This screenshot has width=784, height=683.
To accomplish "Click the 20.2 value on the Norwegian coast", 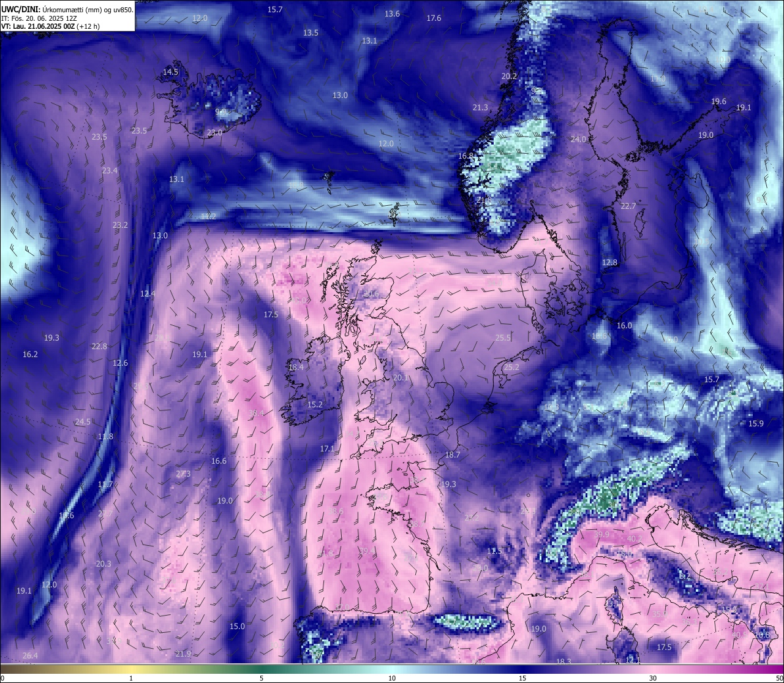I will tap(509, 76).
